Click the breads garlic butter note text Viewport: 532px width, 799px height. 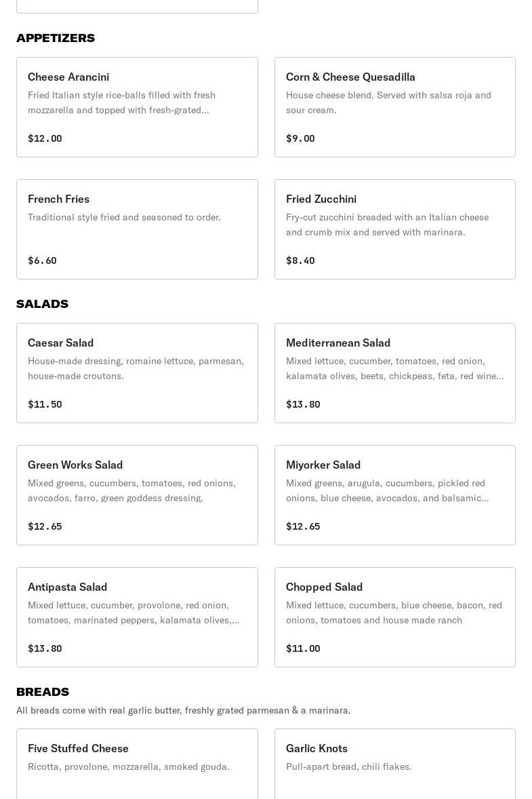pyautogui.click(x=183, y=710)
